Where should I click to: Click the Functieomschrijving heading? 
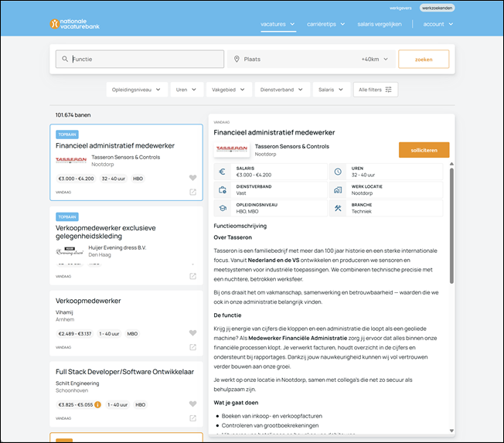tap(240, 226)
